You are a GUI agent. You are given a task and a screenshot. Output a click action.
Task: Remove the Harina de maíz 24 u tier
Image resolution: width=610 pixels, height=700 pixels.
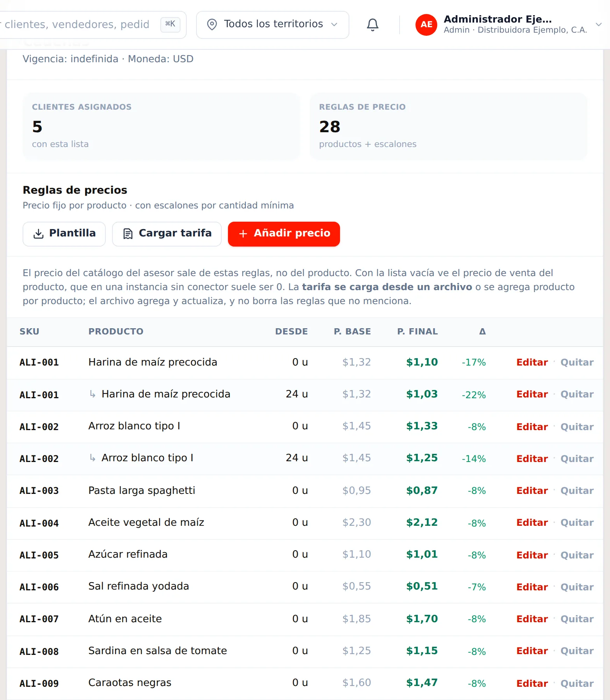577,394
